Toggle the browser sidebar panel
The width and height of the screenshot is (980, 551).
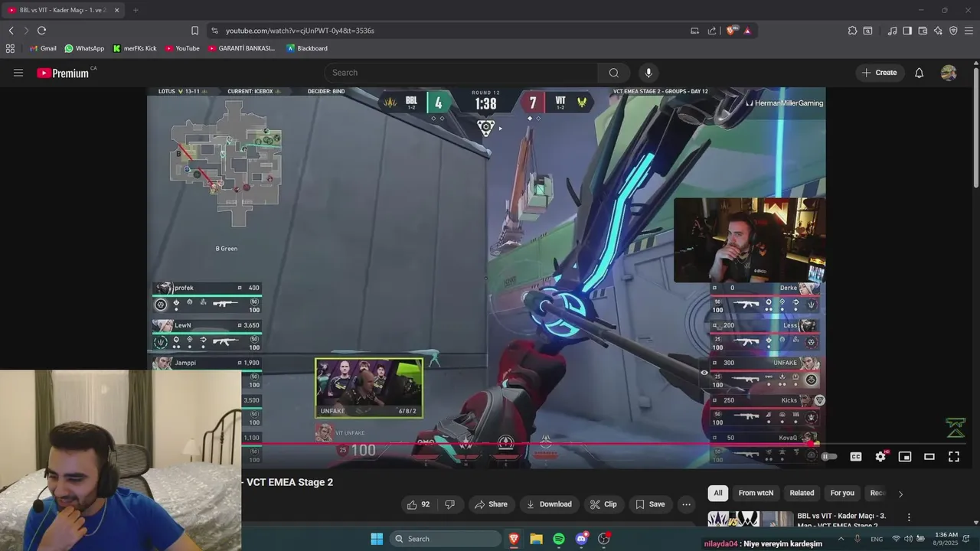907,31
